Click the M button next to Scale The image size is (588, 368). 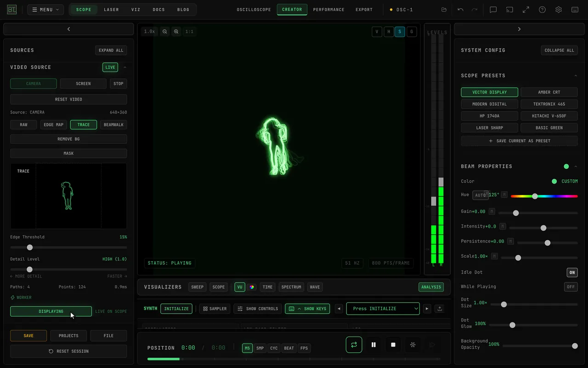coord(494,256)
